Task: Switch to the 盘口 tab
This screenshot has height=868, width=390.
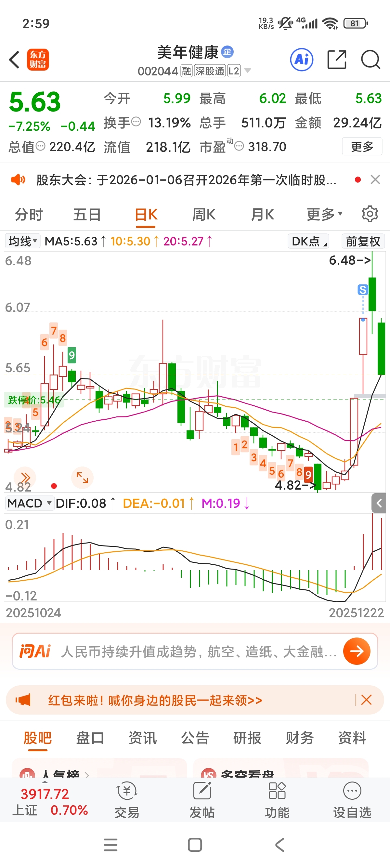Action: tap(90, 738)
